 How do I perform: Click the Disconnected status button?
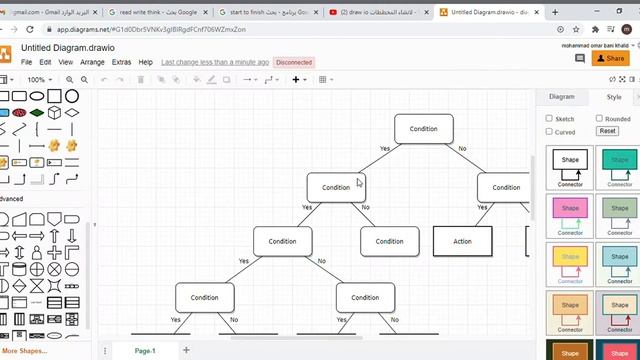click(294, 62)
